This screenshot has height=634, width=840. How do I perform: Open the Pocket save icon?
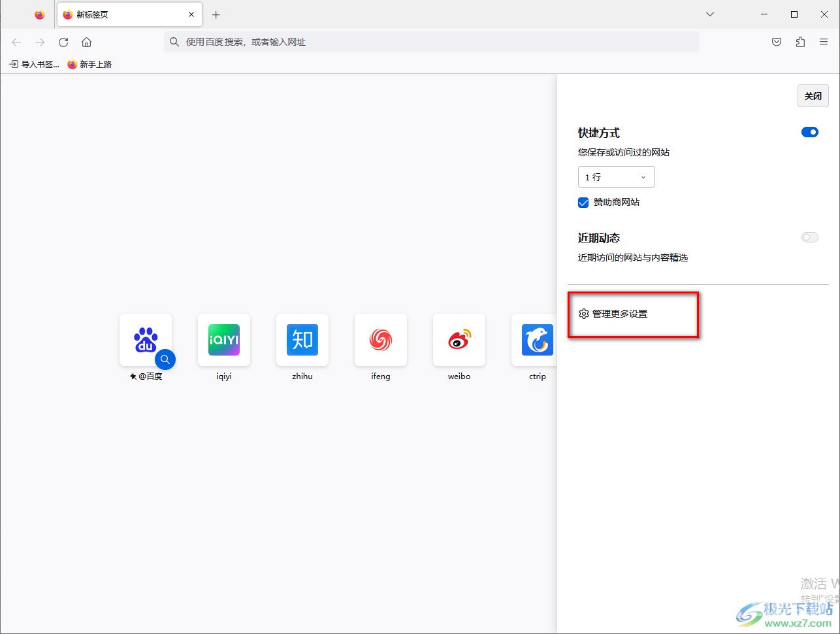tap(777, 42)
